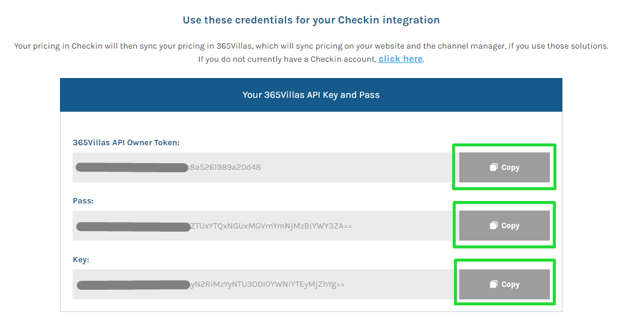Open the 'click here' Checkin account link
The image size is (644, 330).
pos(401,59)
